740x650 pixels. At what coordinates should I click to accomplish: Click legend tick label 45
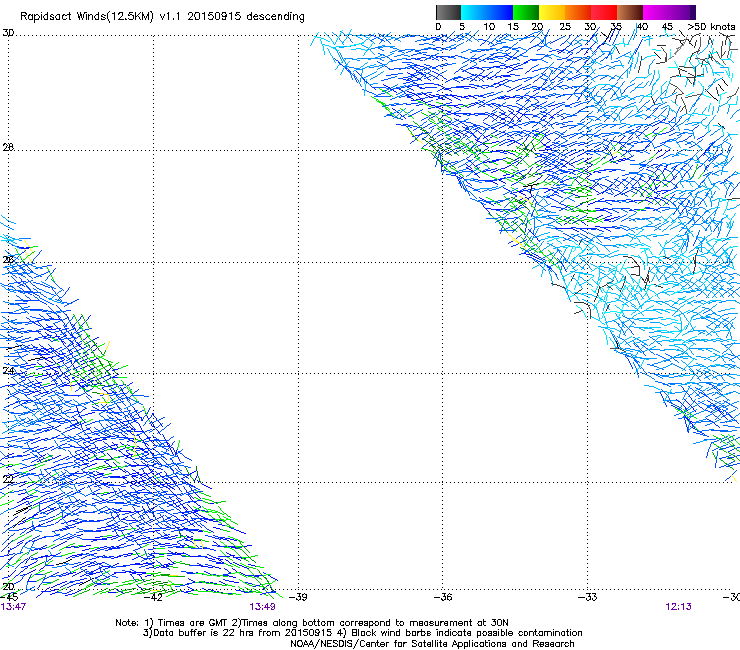click(667, 27)
